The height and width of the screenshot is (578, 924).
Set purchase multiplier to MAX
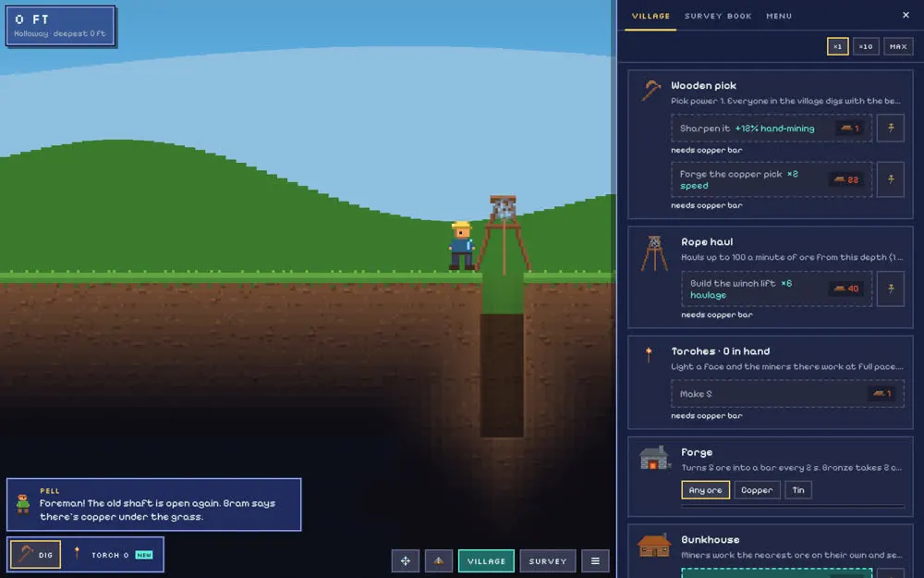[898, 46]
